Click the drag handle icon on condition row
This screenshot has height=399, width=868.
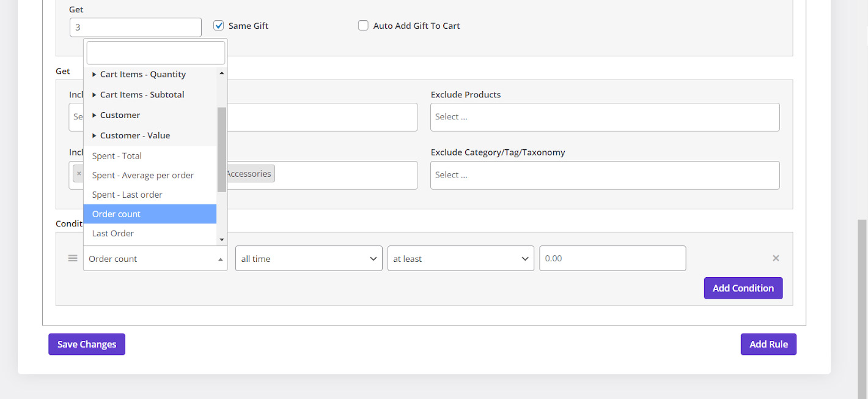pyautogui.click(x=73, y=258)
